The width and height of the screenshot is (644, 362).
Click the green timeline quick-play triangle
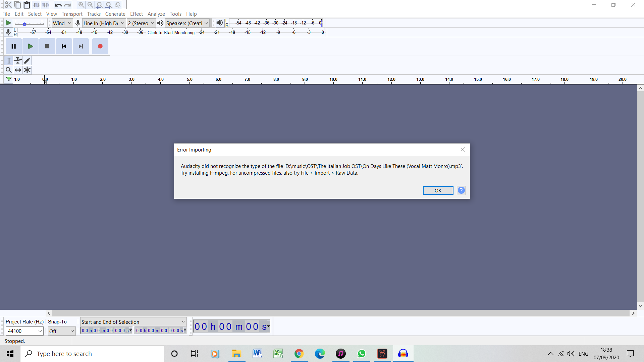click(9, 79)
